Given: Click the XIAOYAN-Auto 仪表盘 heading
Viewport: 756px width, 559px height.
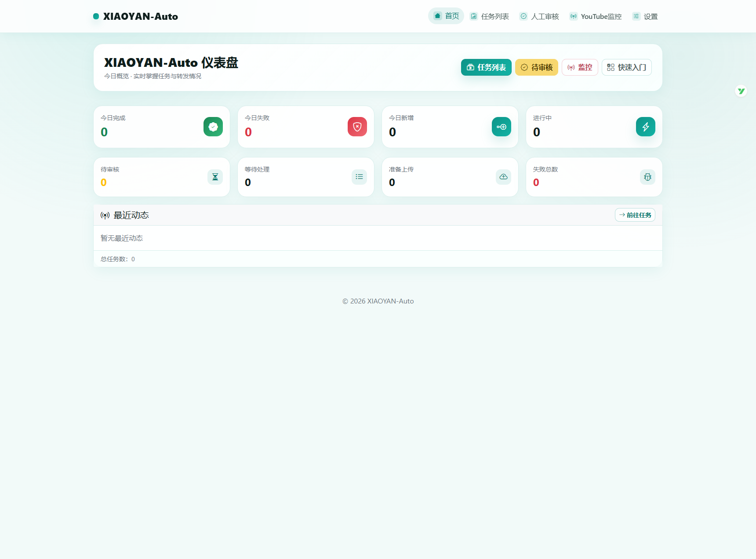Looking at the screenshot, I should (171, 62).
